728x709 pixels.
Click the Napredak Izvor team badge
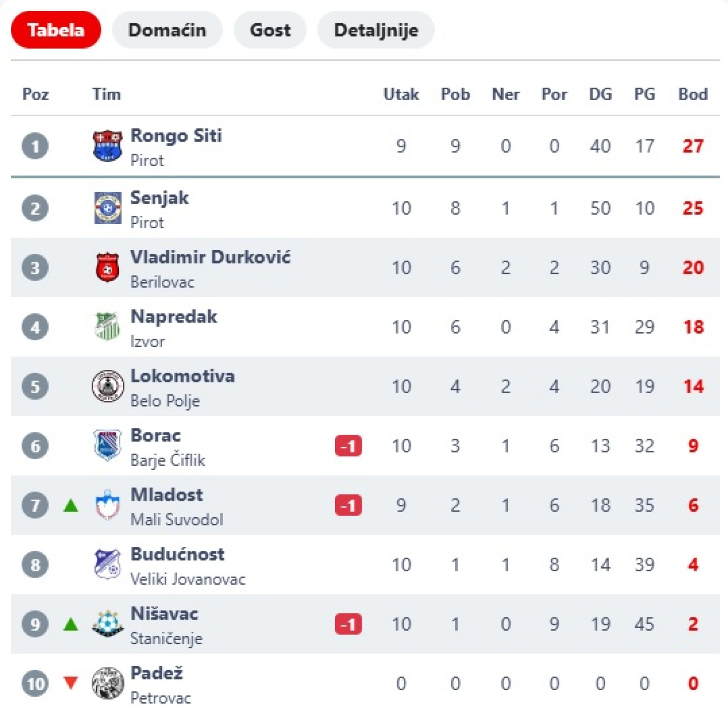107,327
